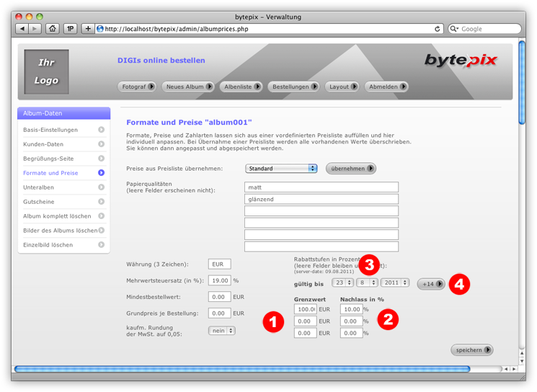
Task: Click the horizontal scrollbar at the bottom
Action: click(241, 369)
